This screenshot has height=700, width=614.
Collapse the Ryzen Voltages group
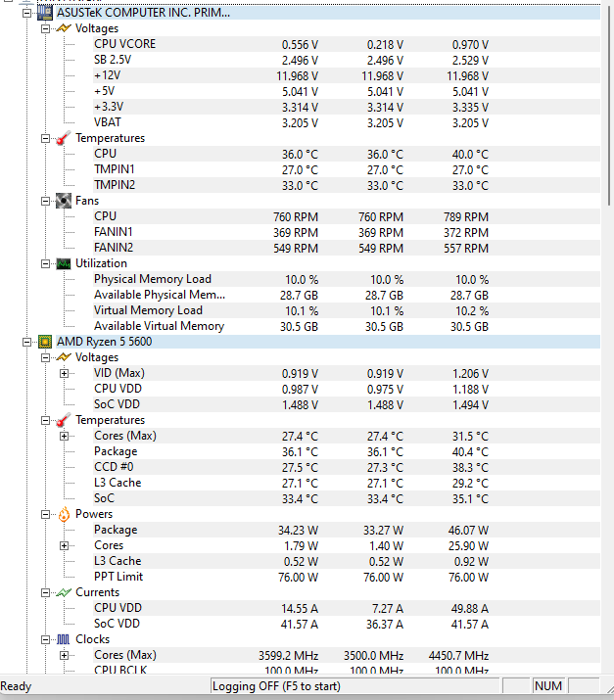pyautogui.click(x=46, y=357)
